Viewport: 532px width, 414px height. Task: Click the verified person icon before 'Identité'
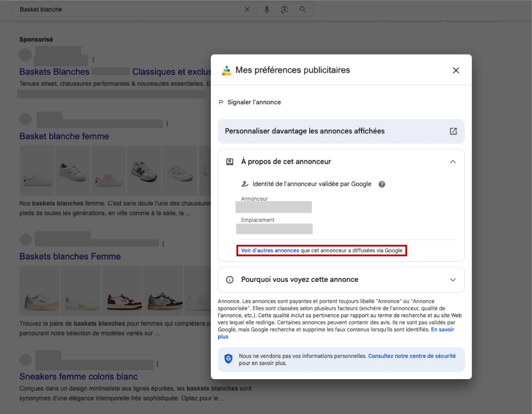pyautogui.click(x=245, y=184)
